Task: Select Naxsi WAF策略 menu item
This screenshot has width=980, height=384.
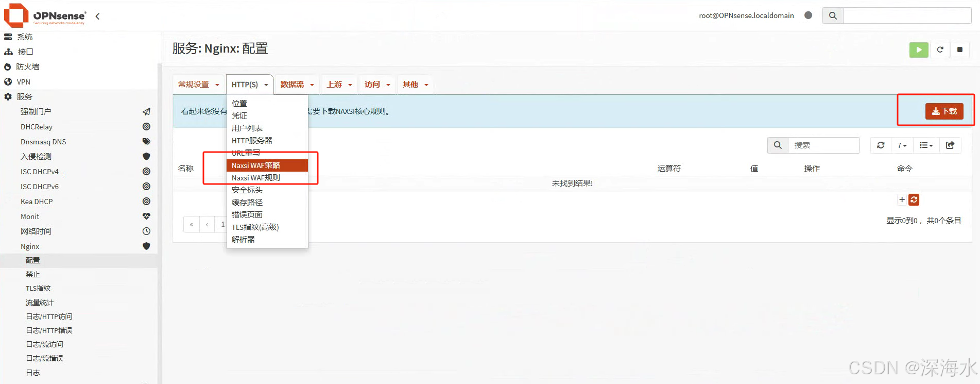Action: 267,165
